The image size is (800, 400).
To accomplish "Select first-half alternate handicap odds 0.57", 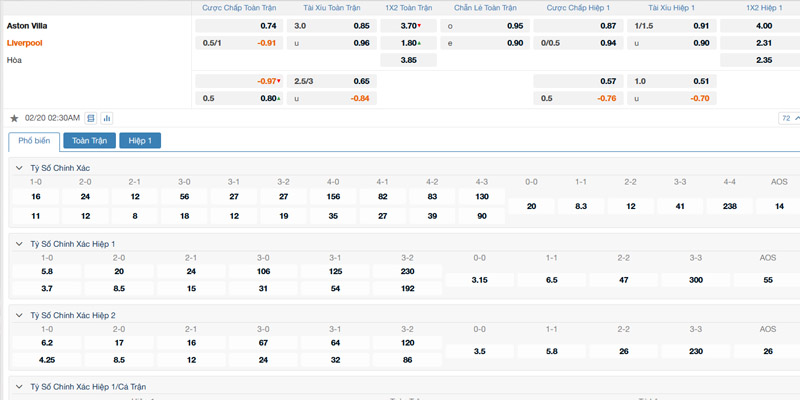I will pyautogui.click(x=579, y=81).
